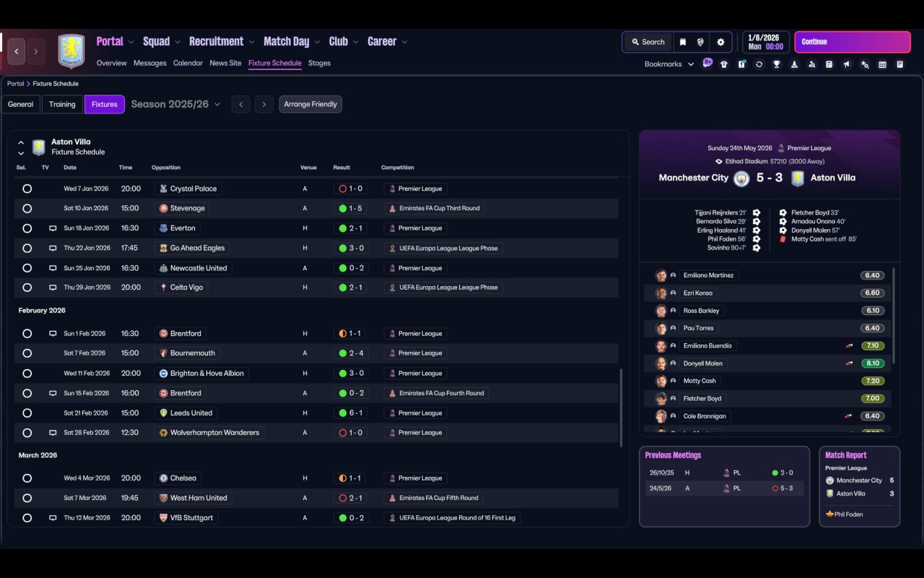Open the globe world icon
The width and height of the screenshot is (924, 578).
(x=700, y=42)
